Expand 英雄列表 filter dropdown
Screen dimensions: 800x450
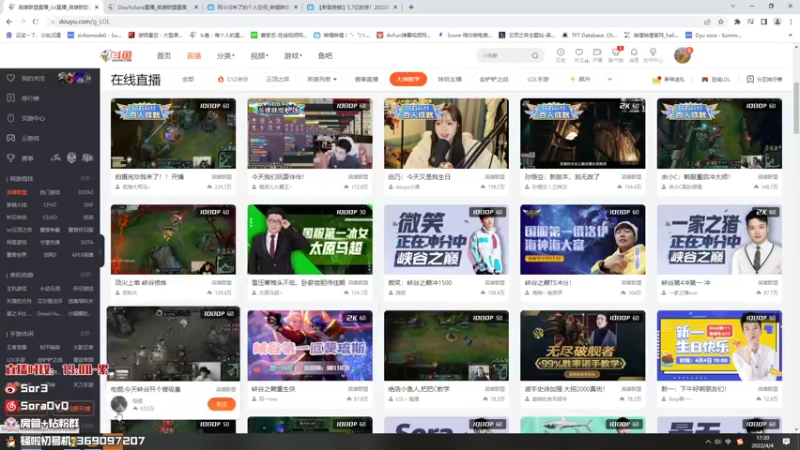(x=322, y=79)
